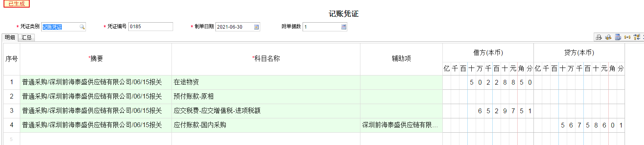Click the linked-document query icon with magnifier
644x145 pixels.
[599, 37]
